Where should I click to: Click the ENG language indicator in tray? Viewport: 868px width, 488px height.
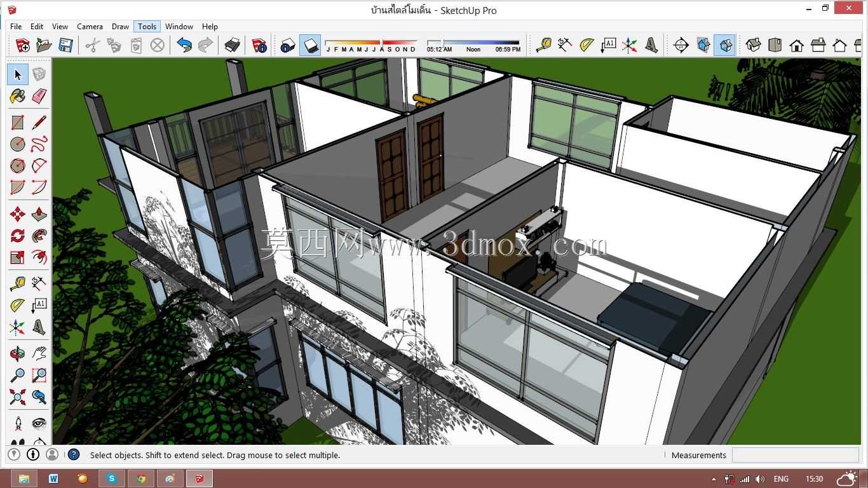781,479
